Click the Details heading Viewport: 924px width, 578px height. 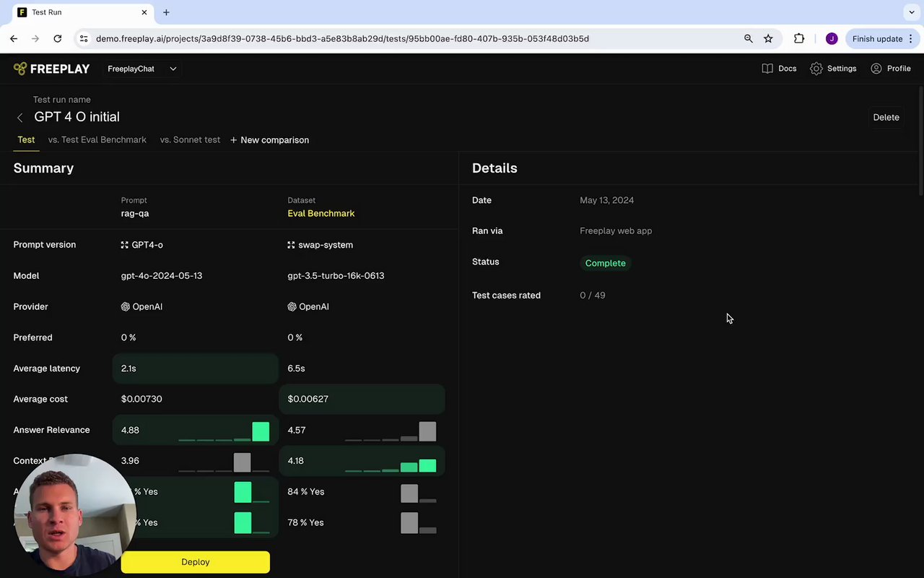coord(494,168)
